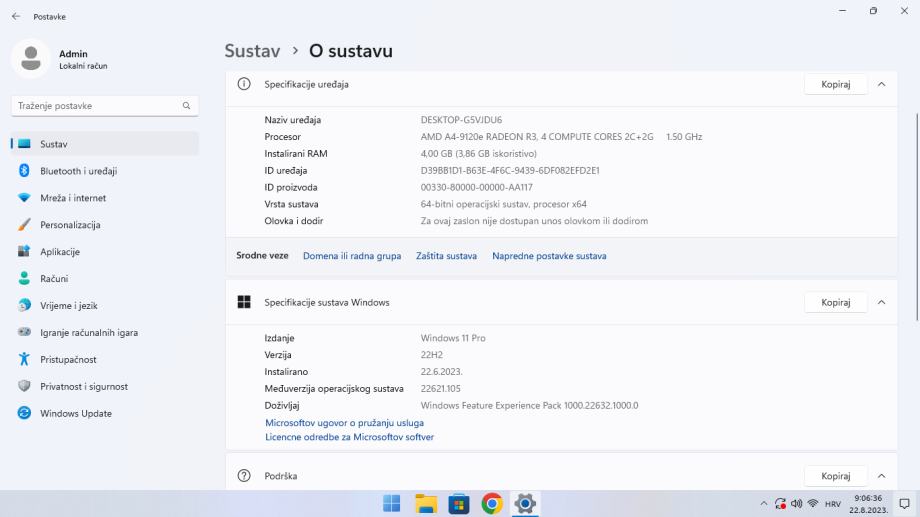The height and width of the screenshot is (517, 920).
Task: Click the version value 22H2
Action: pos(432,355)
